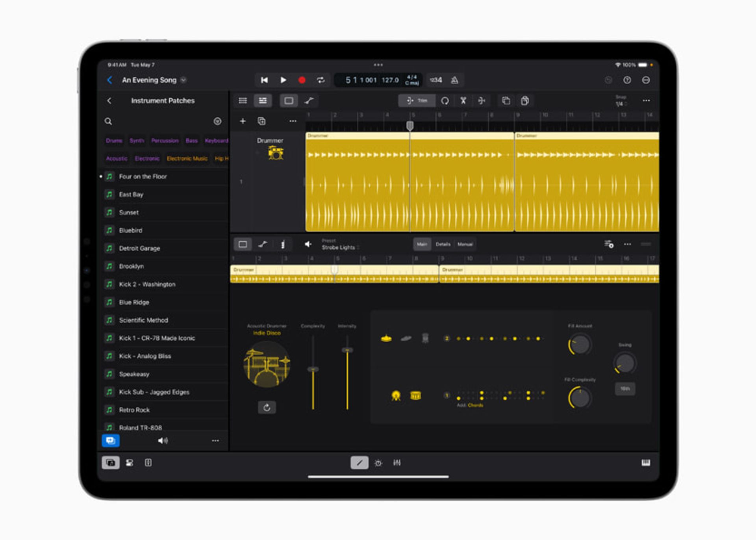Image resolution: width=756 pixels, height=540 pixels.
Task: Open the piano keyboard play surface
Action: pos(646,463)
